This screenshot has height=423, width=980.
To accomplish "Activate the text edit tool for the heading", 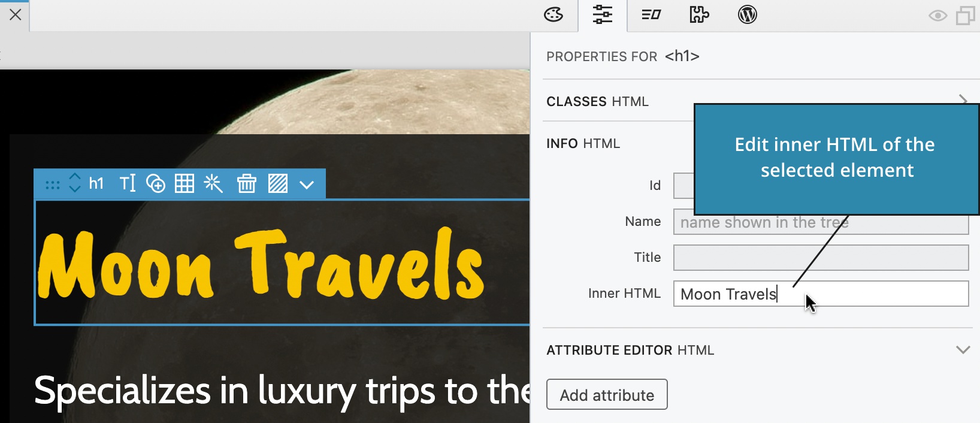I will [x=128, y=183].
